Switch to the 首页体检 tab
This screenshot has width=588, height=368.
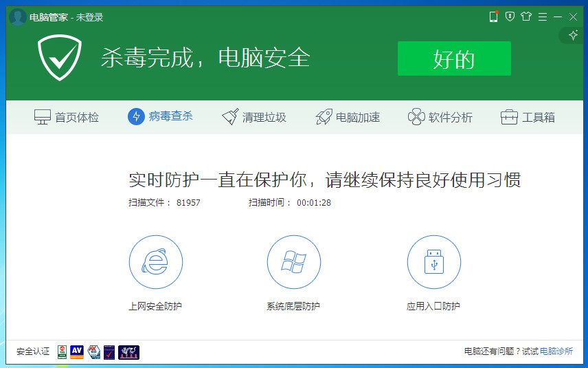click(x=67, y=117)
